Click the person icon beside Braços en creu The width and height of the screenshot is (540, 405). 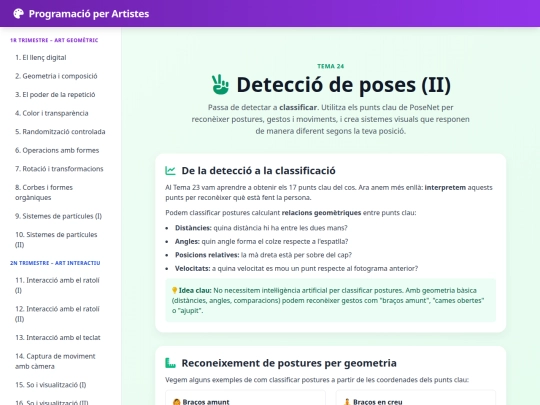pyautogui.click(x=347, y=402)
